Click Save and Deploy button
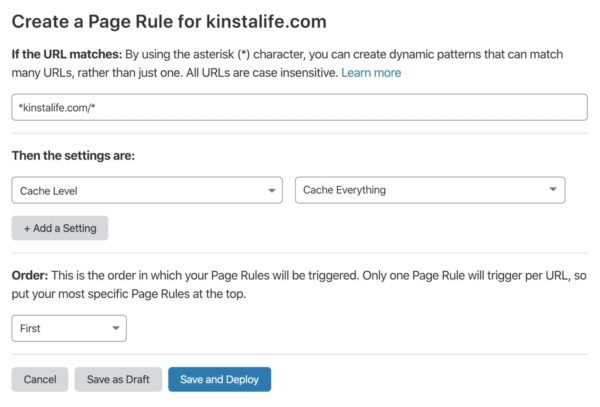600x407 pixels. point(220,379)
